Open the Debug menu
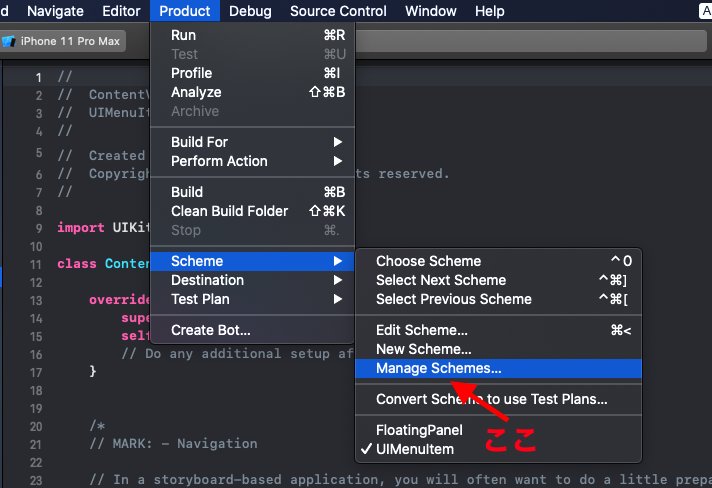This screenshot has width=712, height=488. click(x=250, y=11)
